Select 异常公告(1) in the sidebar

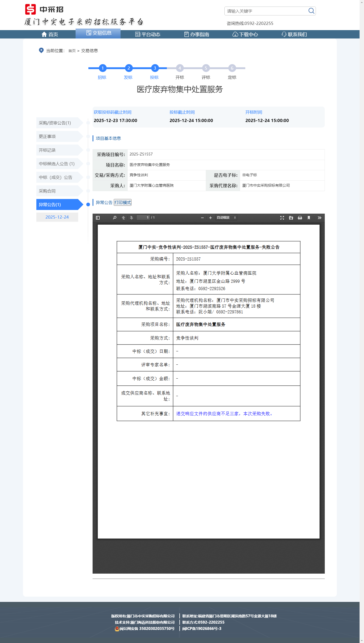(x=60, y=204)
